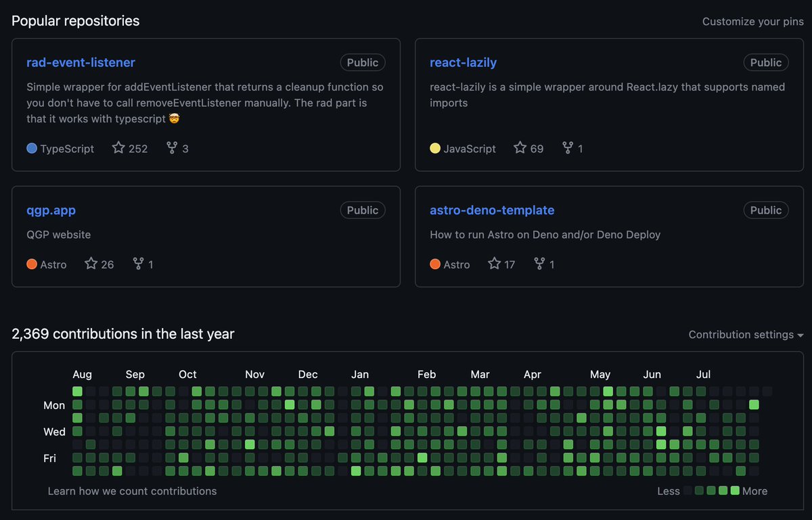Click the Less legend label
812x520 pixels.
click(669, 491)
